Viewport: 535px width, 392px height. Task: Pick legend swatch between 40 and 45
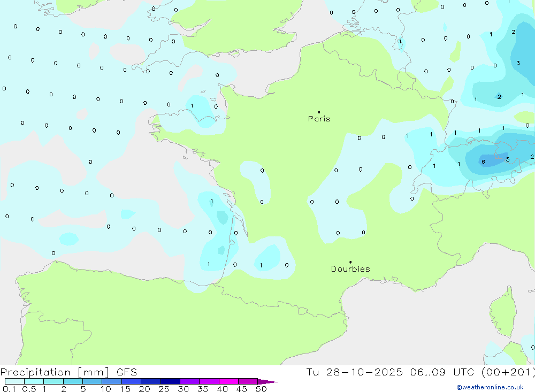pos(228,381)
